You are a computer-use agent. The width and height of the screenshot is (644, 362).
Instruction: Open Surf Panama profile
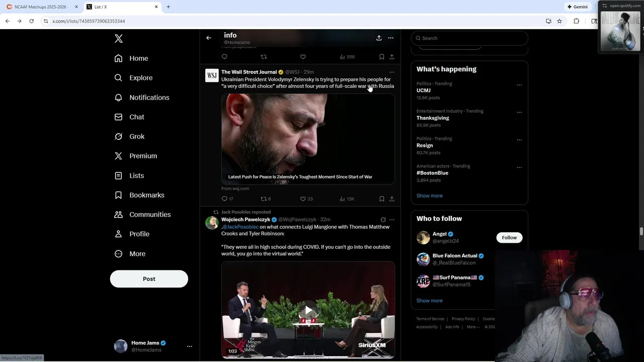[454, 278]
